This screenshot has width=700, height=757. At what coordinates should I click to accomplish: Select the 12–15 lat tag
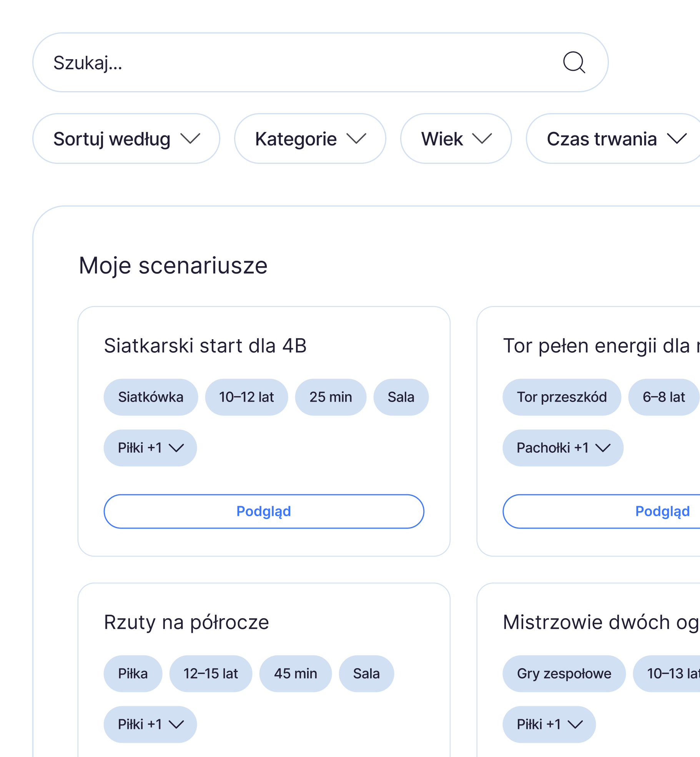pos(211,674)
